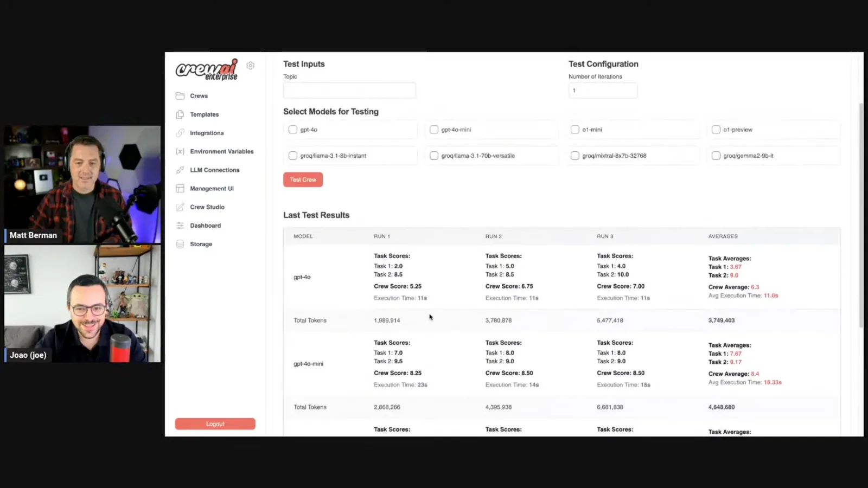
Task: Open the LLM Connections menu entry
Action: pyautogui.click(x=215, y=170)
